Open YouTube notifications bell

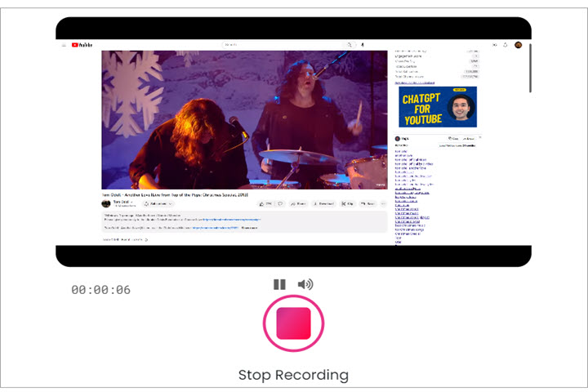pyautogui.click(x=506, y=45)
